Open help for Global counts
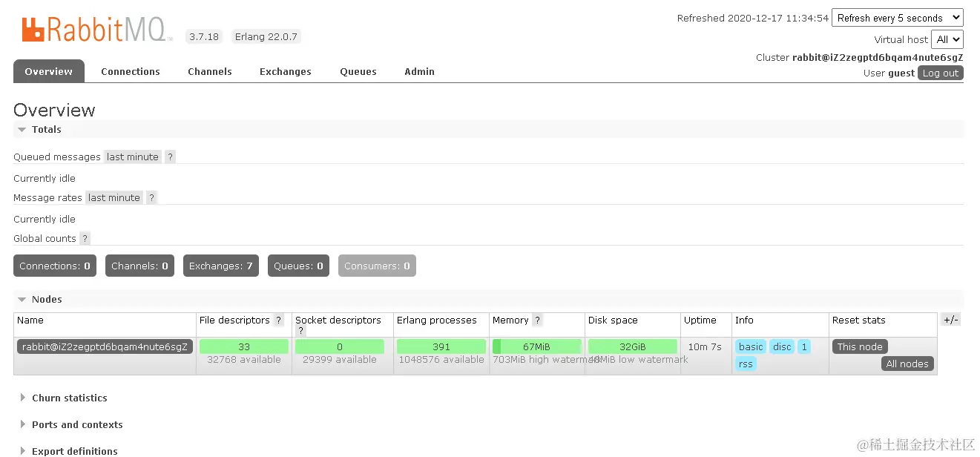 [85, 238]
